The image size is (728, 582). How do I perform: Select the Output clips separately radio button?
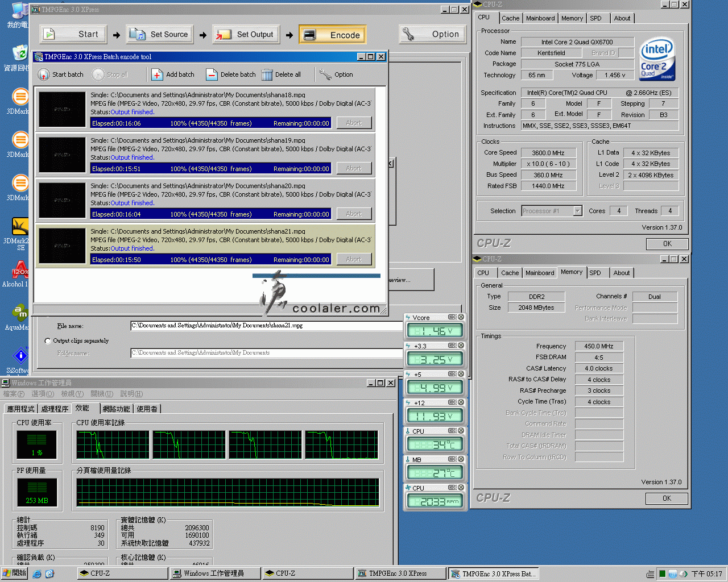click(x=48, y=341)
